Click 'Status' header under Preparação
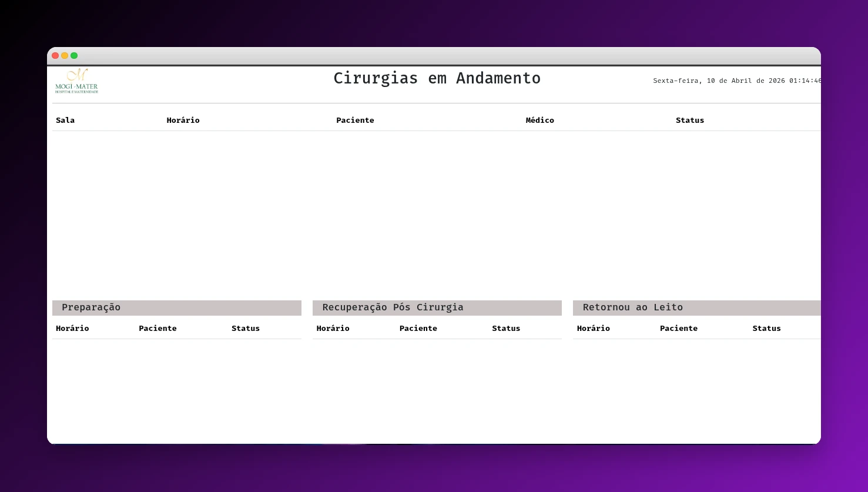This screenshot has height=492, width=868. [x=246, y=328]
